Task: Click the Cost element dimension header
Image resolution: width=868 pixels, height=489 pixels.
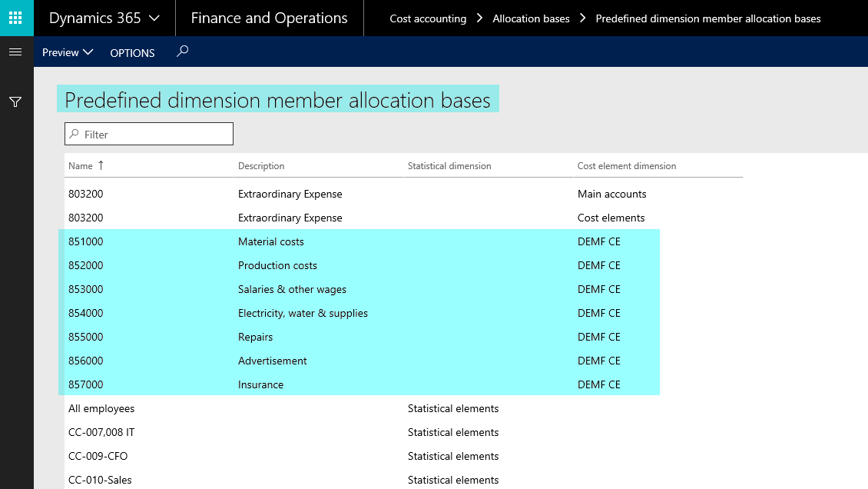Action: pyautogui.click(x=627, y=166)
